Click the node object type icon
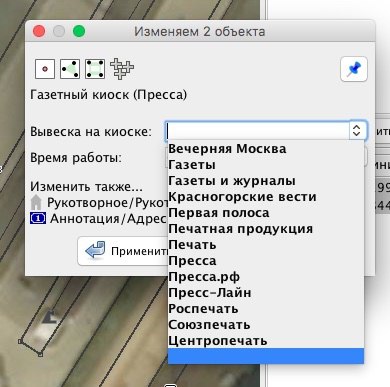 coord(45,69)
